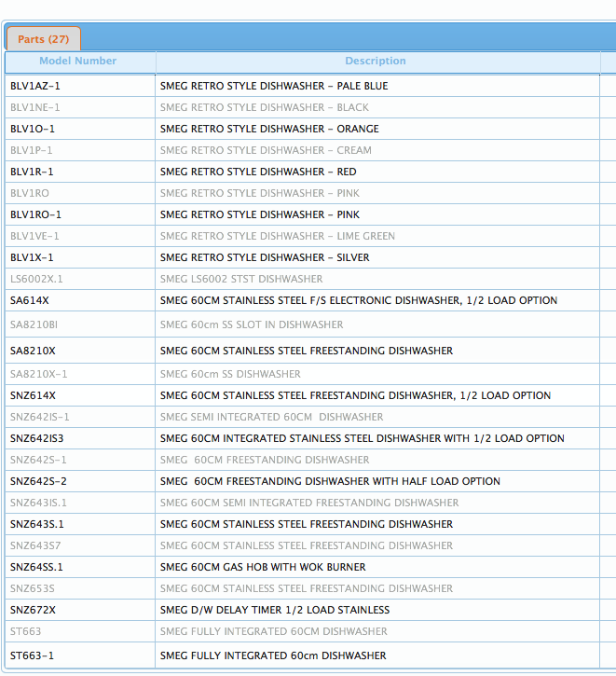Select model ST663 cell
This screenshot has width=616, height=676.
[x=80, y=631]
